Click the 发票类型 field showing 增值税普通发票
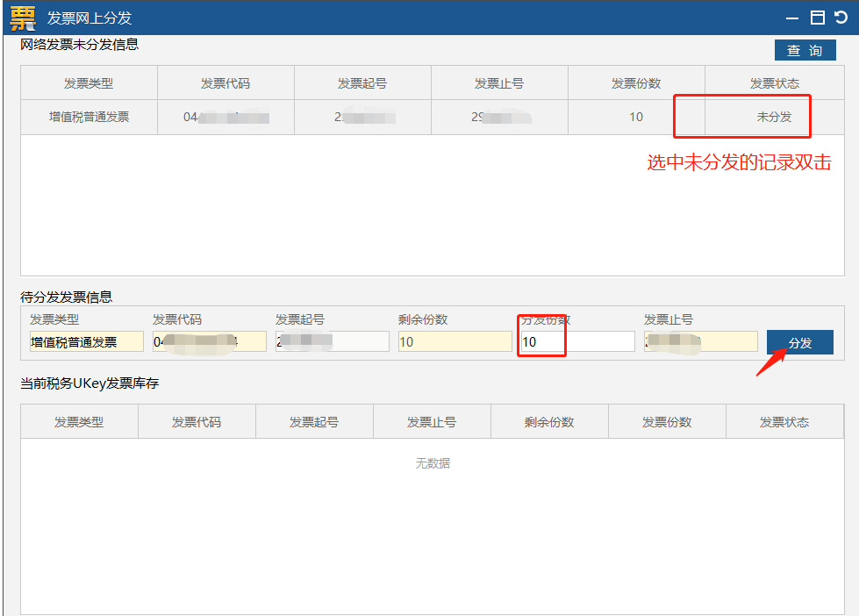The image size is (859, 616). (87, 342)
